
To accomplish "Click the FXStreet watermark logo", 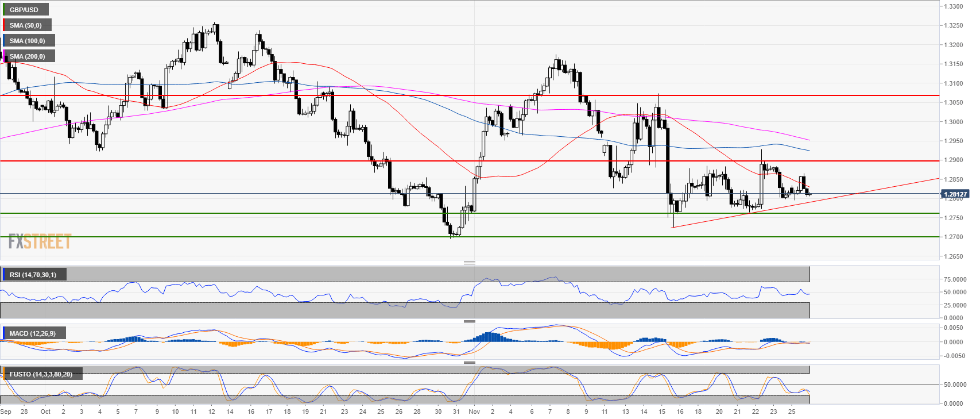I will (40, 241).
